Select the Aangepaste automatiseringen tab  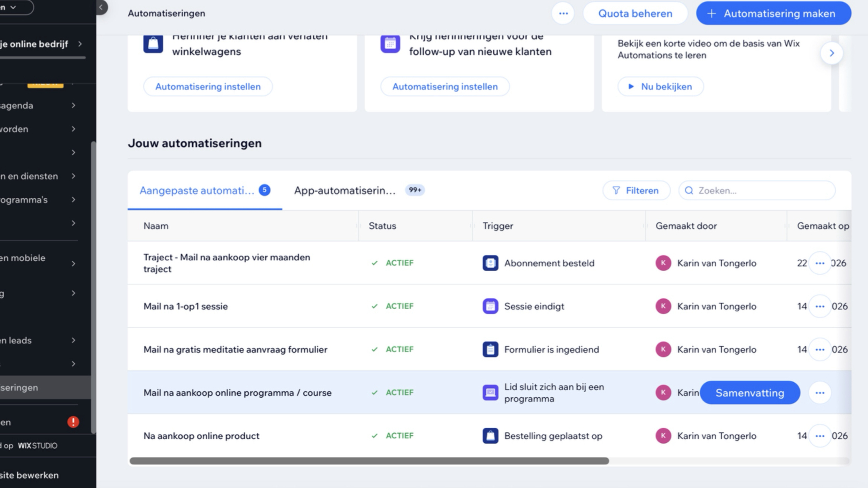[x=198, y=190]
